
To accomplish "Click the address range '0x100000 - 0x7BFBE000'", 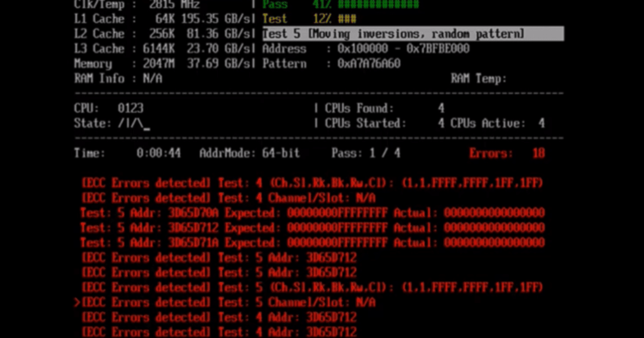I will coord(404,49).
